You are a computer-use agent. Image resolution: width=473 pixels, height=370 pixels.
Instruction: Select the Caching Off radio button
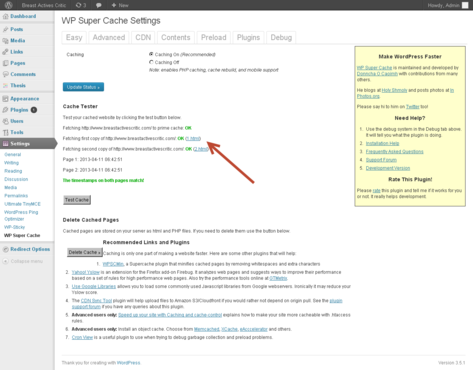click(151, 62)
